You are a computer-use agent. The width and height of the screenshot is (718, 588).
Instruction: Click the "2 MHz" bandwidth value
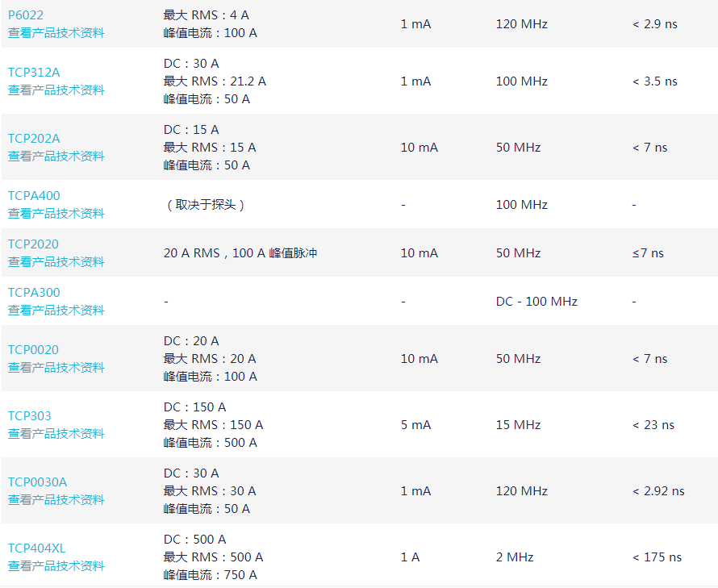515,557
